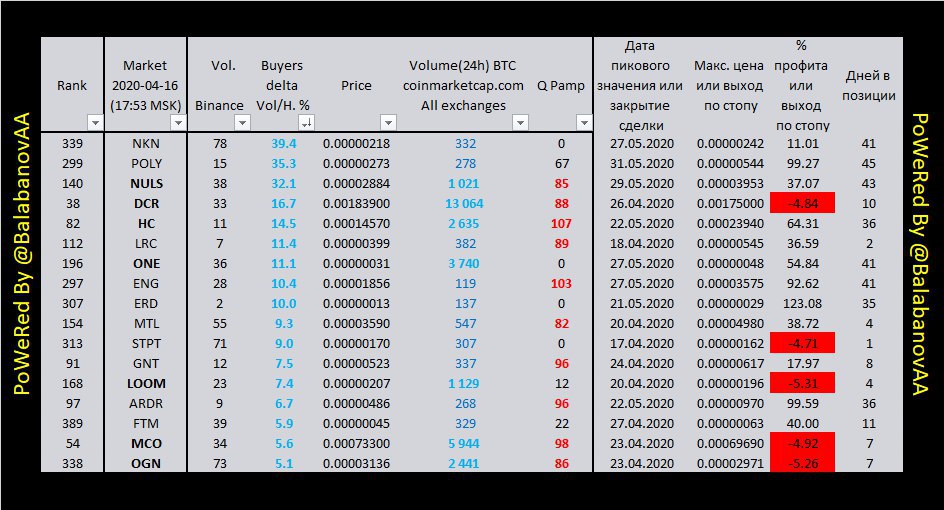The image size is (944, 510).
Task: Select the FTM market cell
Action: coord(146,423)
